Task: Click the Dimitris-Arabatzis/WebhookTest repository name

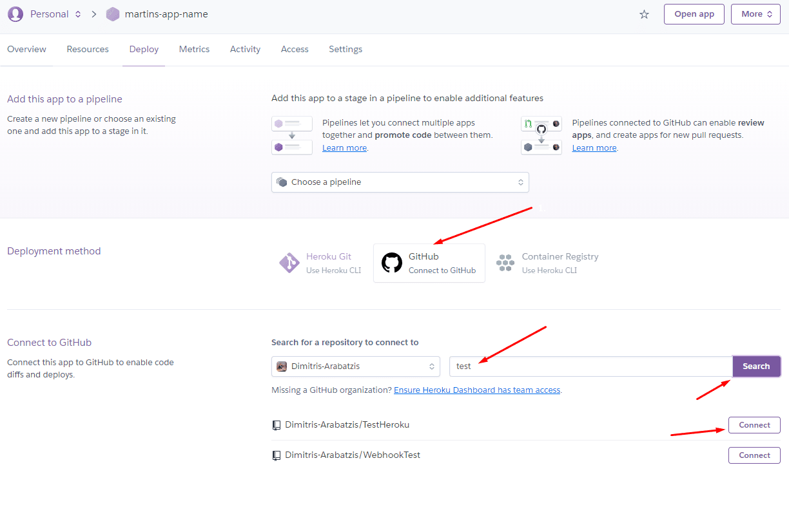Action: [353, 455]
